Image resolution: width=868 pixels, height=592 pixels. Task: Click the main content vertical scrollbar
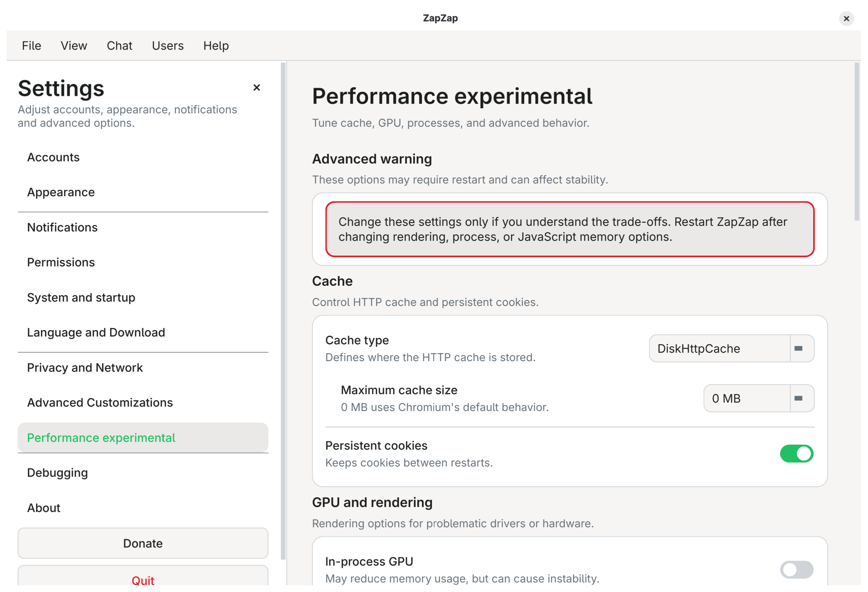[x=857, y=142]
